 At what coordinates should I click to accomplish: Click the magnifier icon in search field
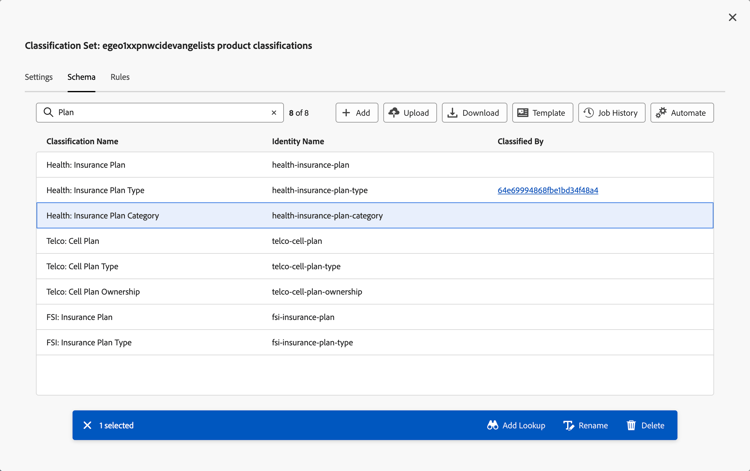click(48, 113)
